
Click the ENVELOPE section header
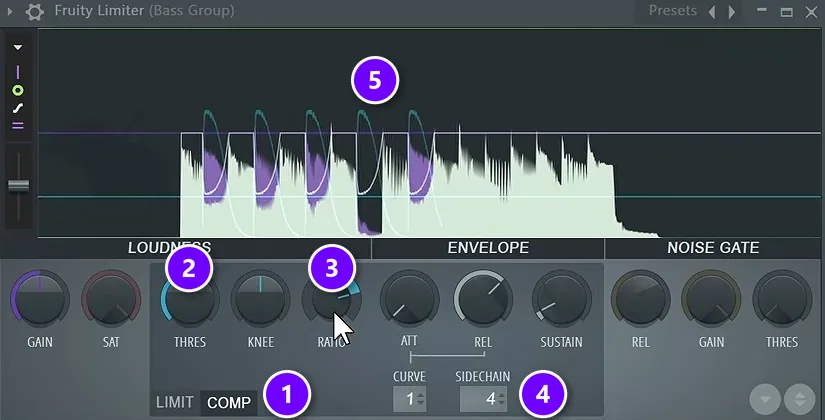[x=488, y=248]
